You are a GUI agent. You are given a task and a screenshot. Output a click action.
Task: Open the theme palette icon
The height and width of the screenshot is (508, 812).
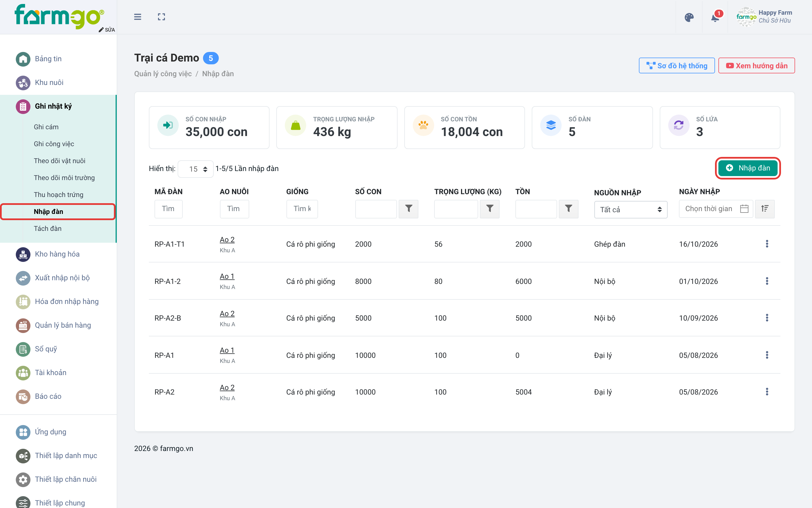click(689, 17)
